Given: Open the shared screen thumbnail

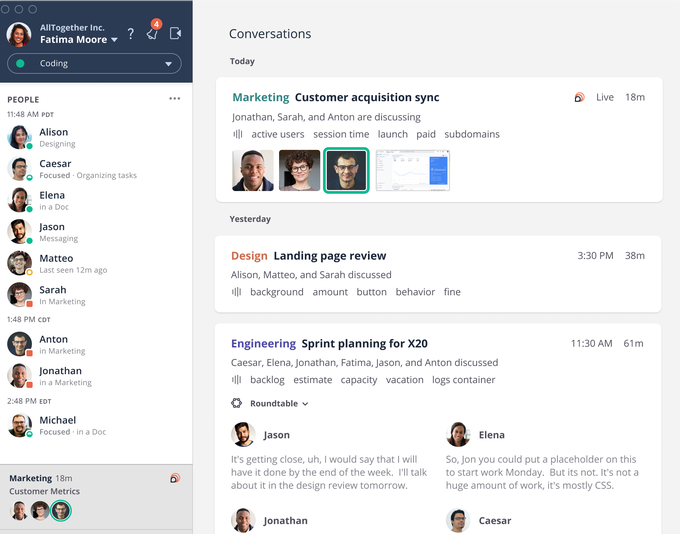Looking at the screenshot, I should click(412, 170).
